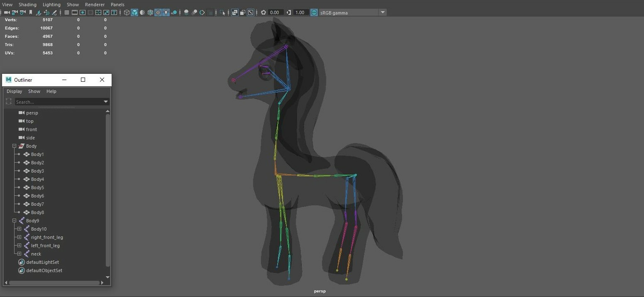Open the Renderer menu
This screenshot has height=297, width=644.
pyautogui.click(x=95, y=5)
